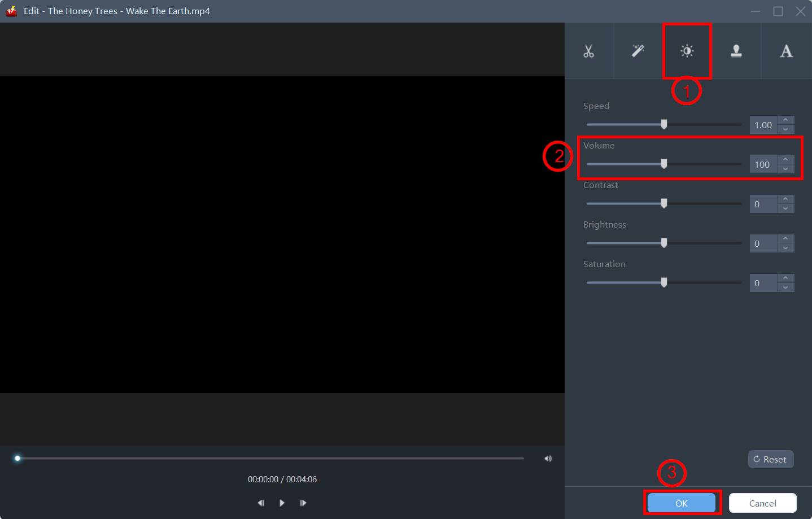
Task: Step to the previous frame
Action: pos(260,503)
